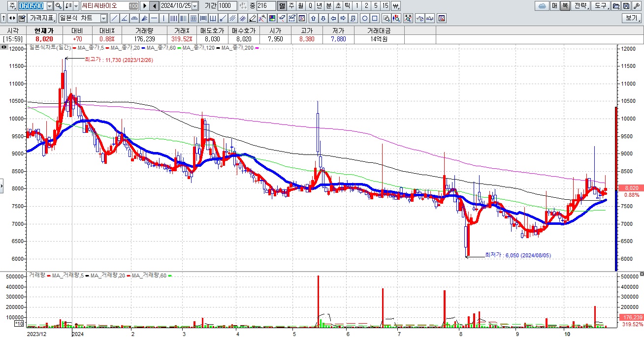Click the left arrow marker tool
644x337 pixels.
(x=333, y=18)
